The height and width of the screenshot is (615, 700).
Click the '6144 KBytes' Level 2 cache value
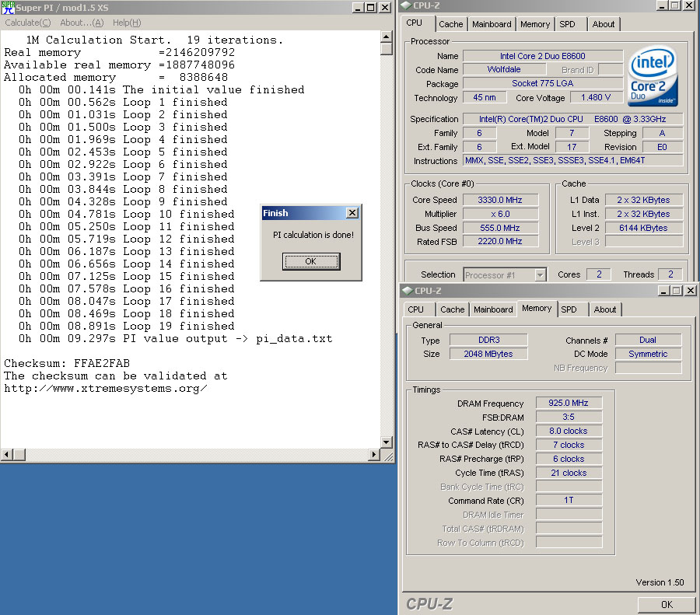coord(643,228)
